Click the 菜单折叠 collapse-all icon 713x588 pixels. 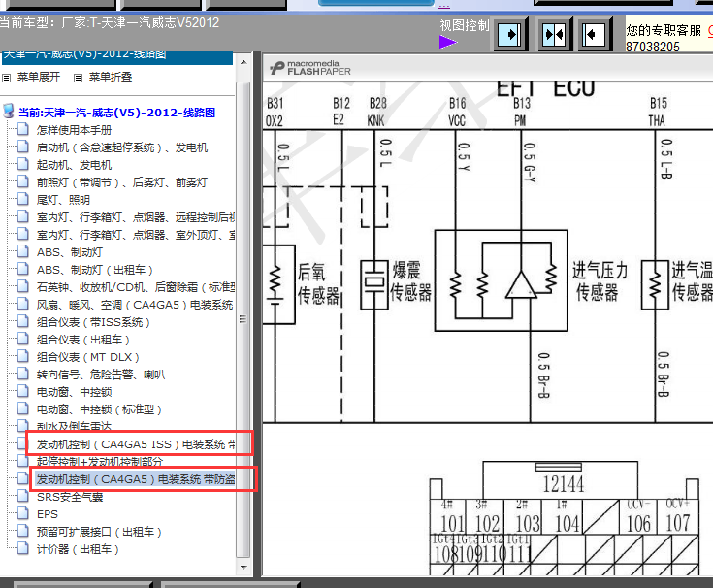pos(78,78)
